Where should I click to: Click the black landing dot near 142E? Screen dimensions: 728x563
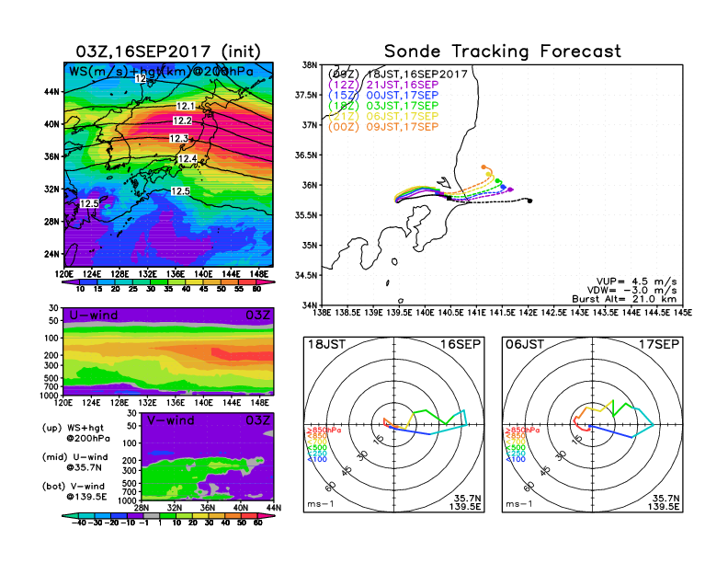(x=529, y=201)
